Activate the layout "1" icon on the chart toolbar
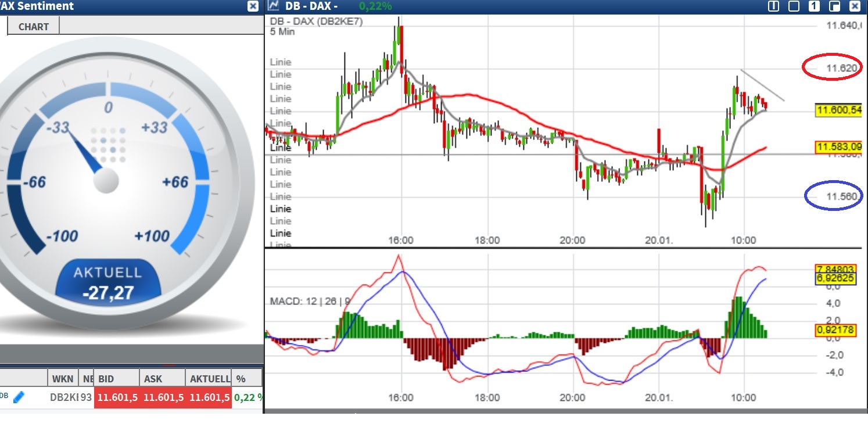This screenshot has height=423, width=868. pyautogui.click(x=815, y=6)
